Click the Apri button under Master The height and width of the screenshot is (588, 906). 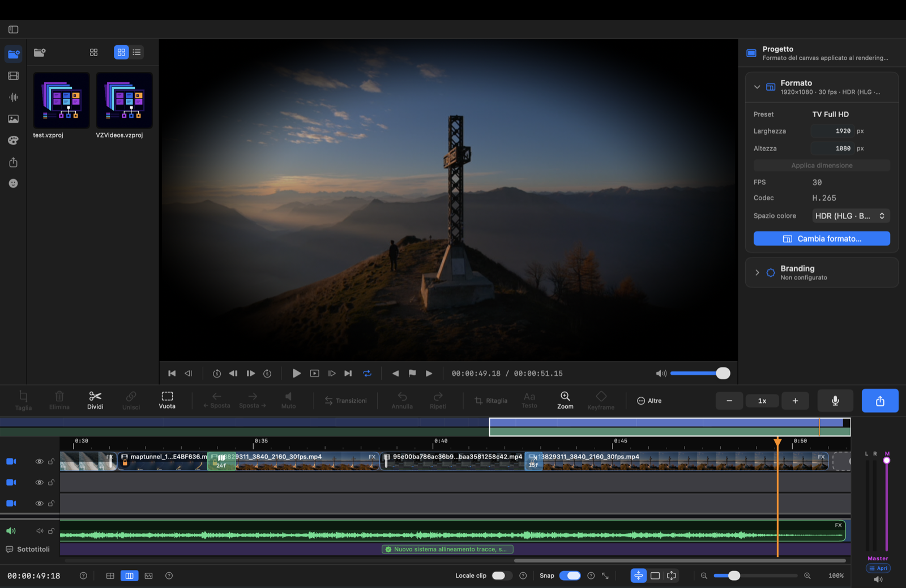click(x=878, y=568)
